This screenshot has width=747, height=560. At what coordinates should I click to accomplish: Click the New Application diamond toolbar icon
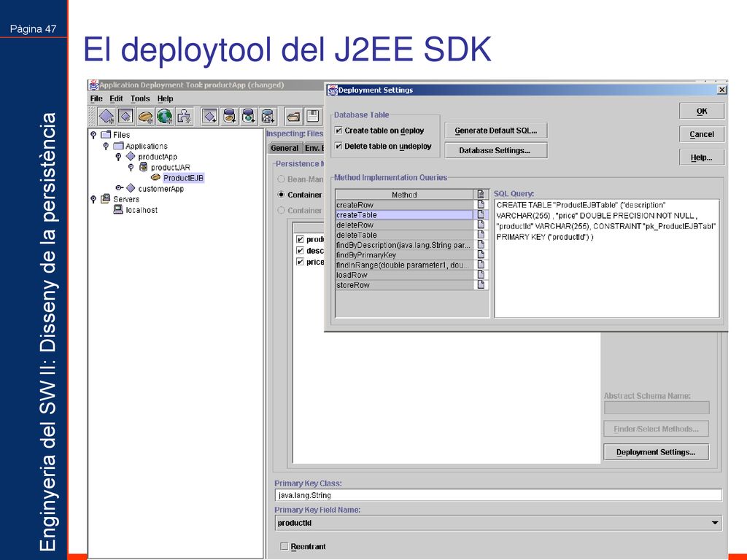tap(107, 116)
